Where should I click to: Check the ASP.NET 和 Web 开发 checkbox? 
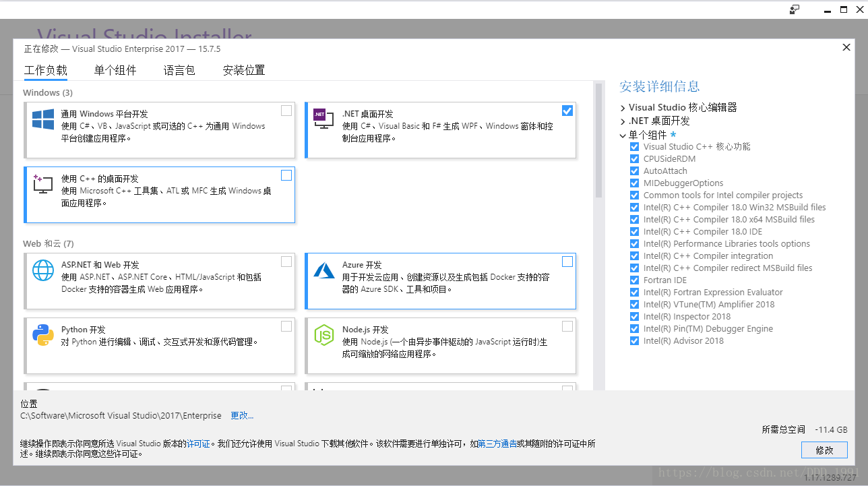(286, 262)
